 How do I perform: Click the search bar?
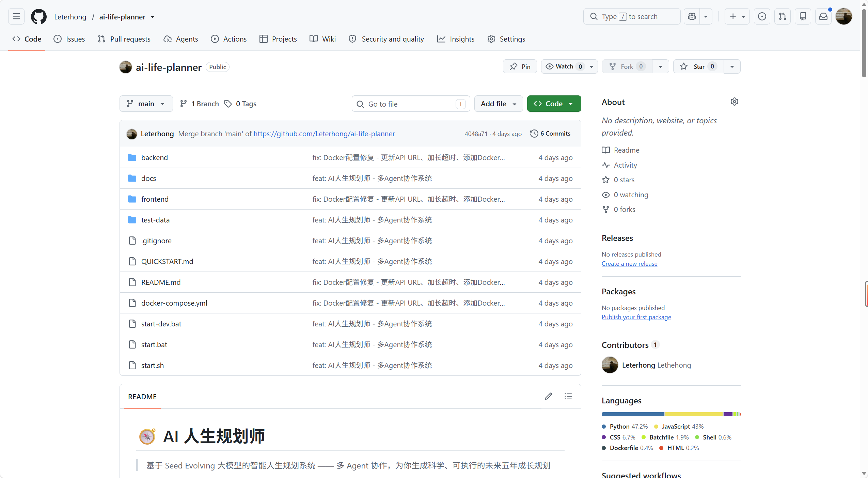pyautogui.click(x=632, y=16)
